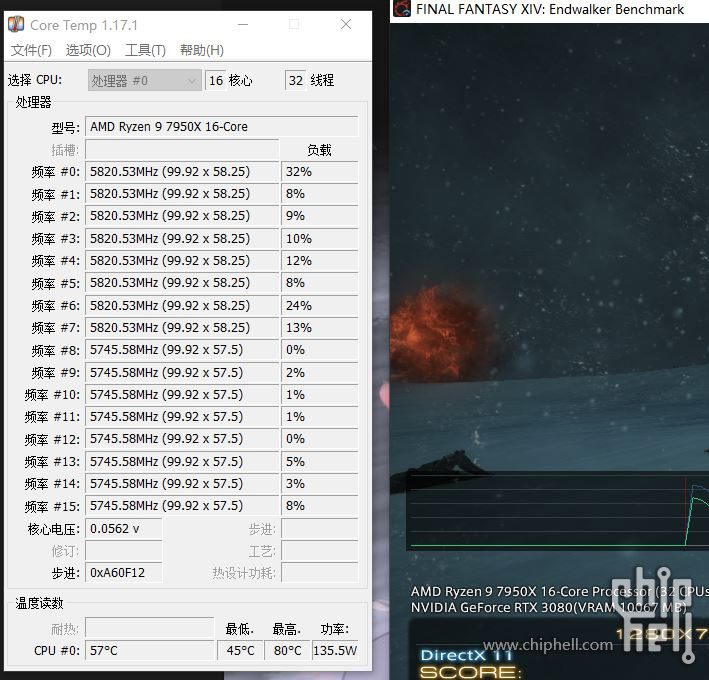Viewport: 709px width, 680px height.
Task: Click the 频率 #9 frequency value
Action: click(x=182, y=373)
